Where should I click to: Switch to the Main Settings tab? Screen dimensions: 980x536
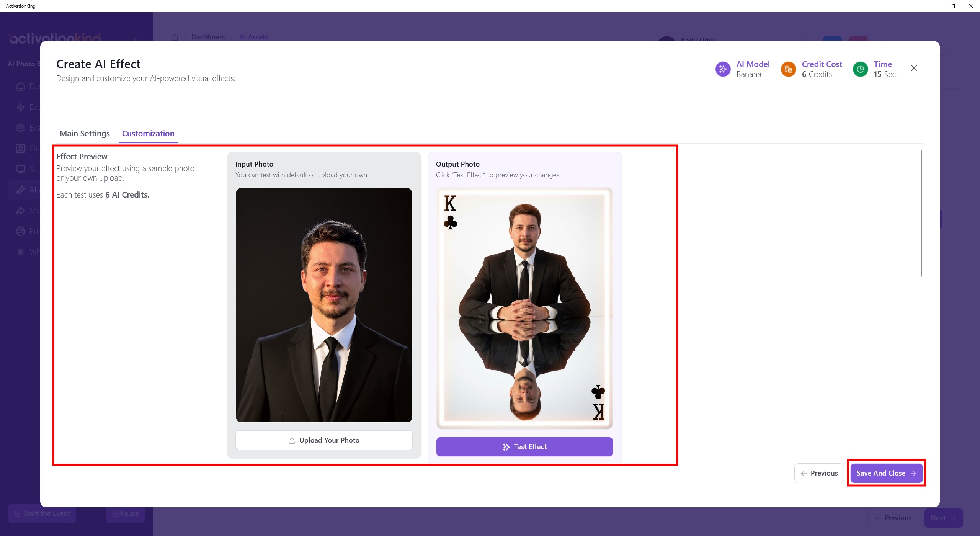tap(85, 134)
